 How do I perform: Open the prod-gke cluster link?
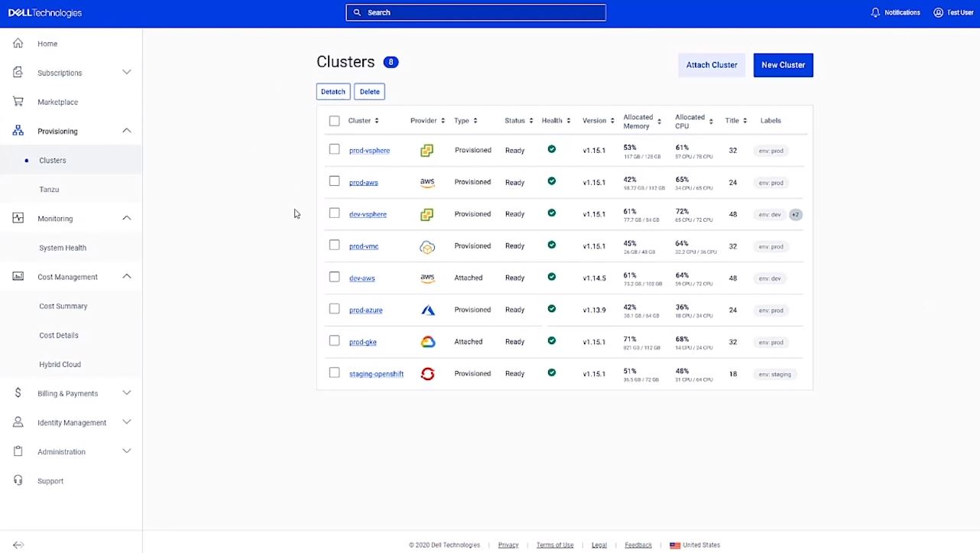362,342
